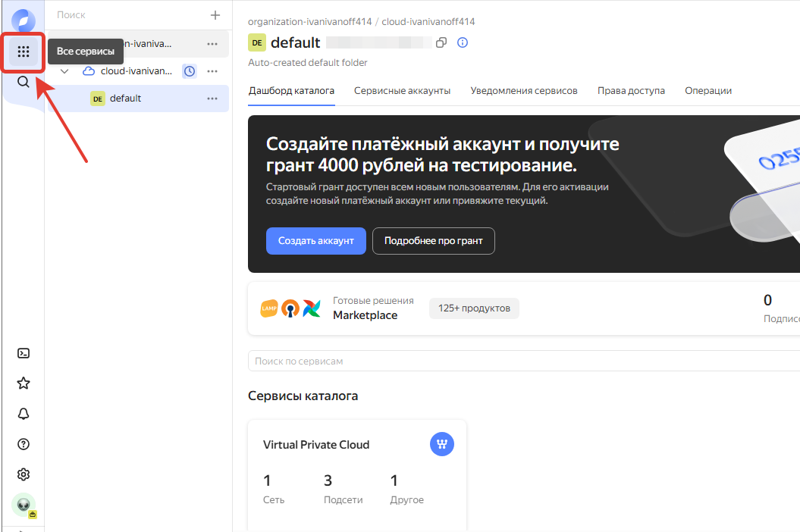Click the search magnifier icon in sidebar
Viewport: 800px width, 532px height.
pos(24,82)
